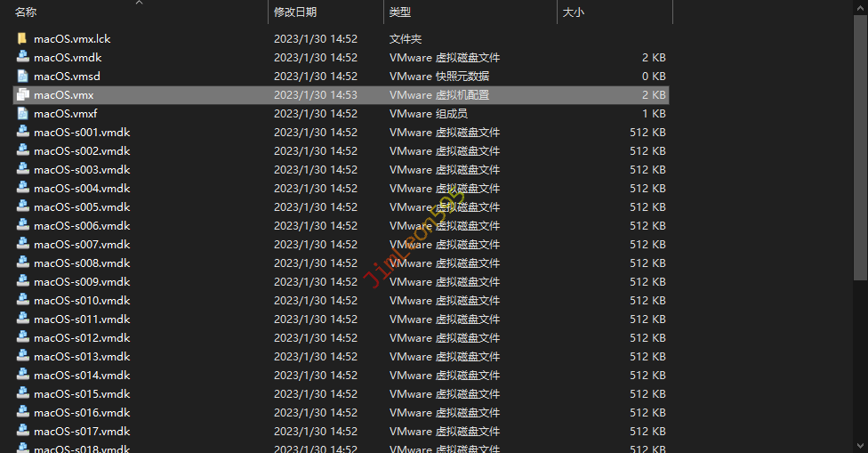The height and width of the screenshot is (453, 868).
Task: Select the macOS.vmsd snapshot file icon
Action: pyautogui.click(x=23, y=76)
